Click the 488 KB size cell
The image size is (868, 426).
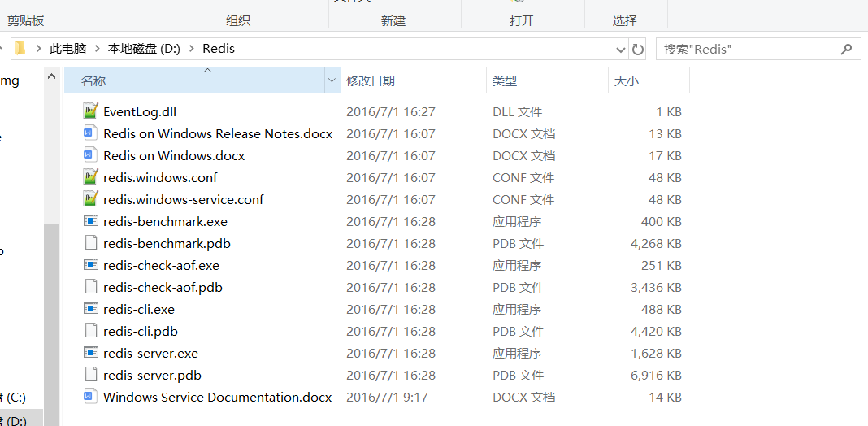(x=661, y=309)
